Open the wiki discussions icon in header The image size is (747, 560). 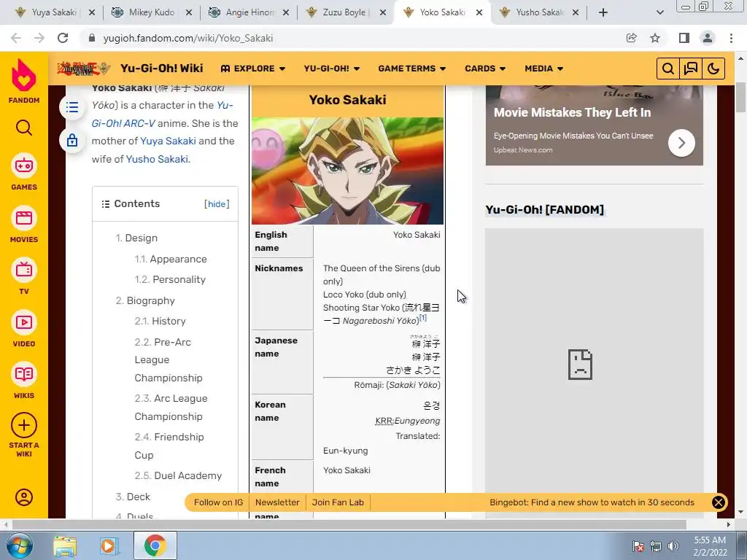tap(691, 69)
